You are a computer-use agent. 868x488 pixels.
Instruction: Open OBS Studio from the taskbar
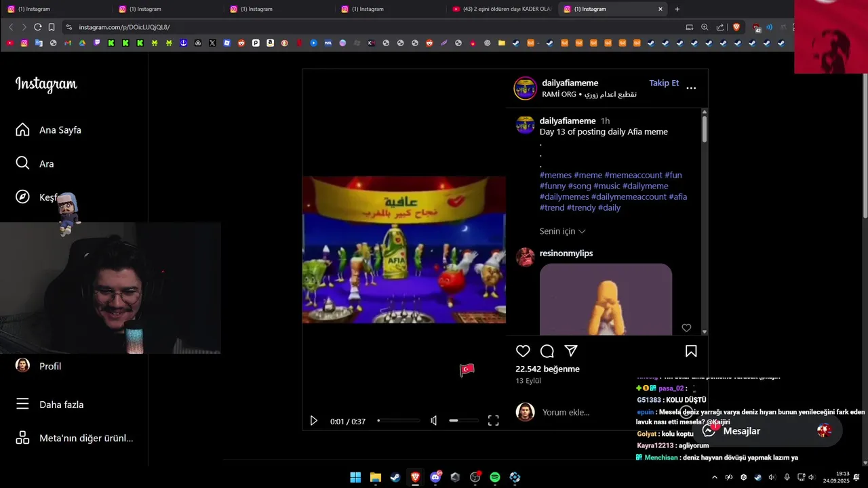click(475, 477)
